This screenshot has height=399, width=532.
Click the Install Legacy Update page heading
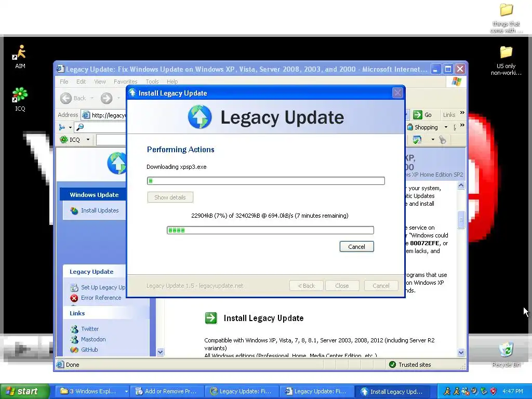263,318
